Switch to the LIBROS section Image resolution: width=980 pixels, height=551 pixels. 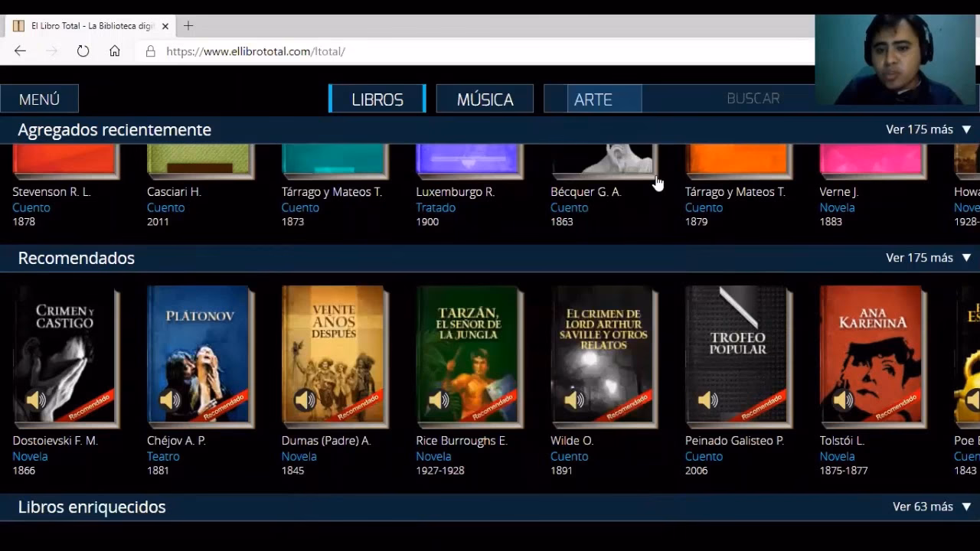(377, 99)
